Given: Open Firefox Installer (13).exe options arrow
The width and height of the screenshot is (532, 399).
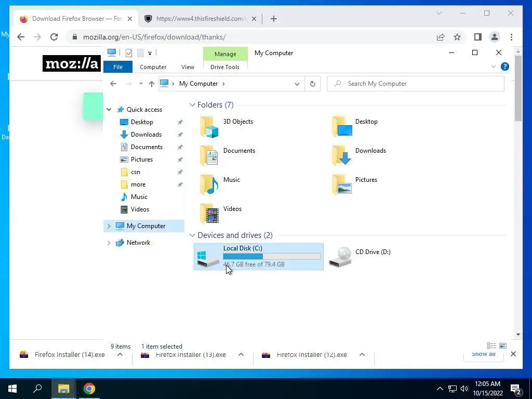Looking at the screenshot, I should 241,354.
